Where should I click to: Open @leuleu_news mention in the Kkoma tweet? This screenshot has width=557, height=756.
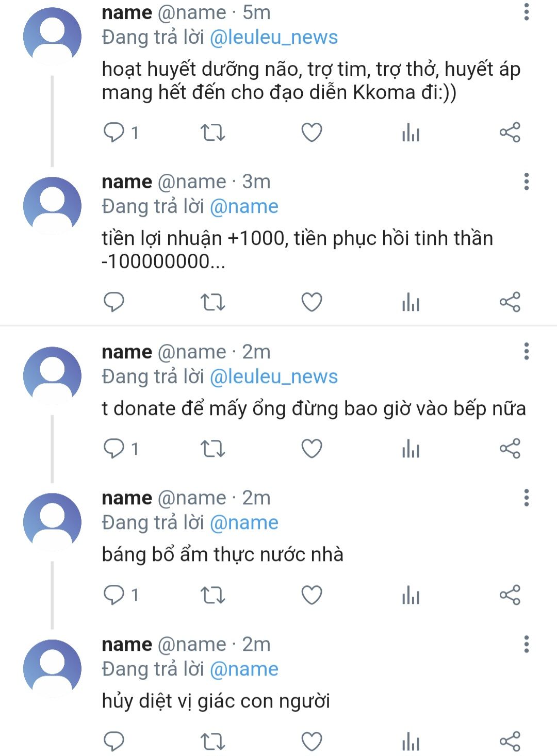click(x=274, y=37)
